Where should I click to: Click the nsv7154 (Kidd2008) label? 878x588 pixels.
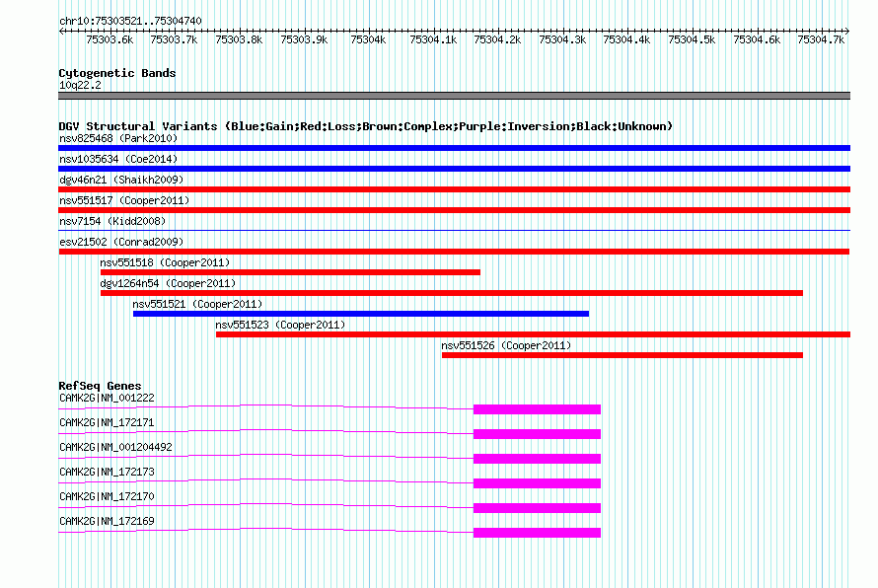112,221
